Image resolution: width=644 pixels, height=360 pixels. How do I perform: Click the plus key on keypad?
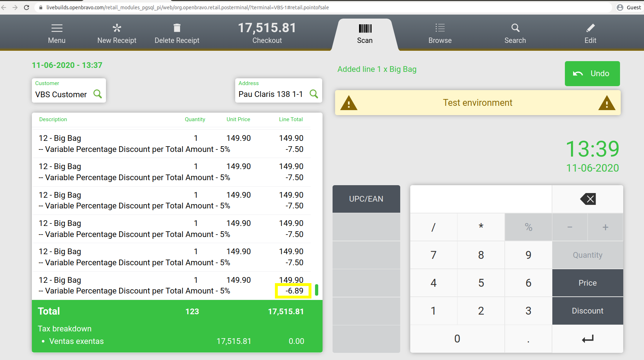click(x=605, y=227)
